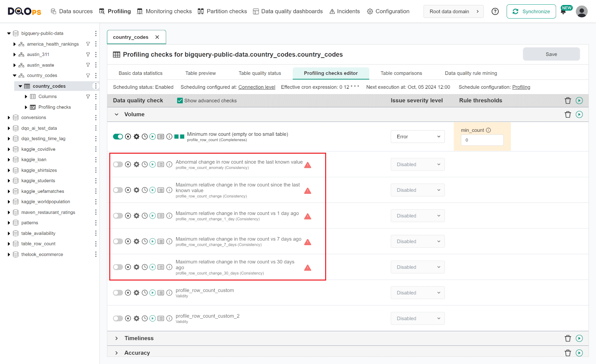Switch to the Table quality status tab
This screenshot has width=596, height=364.
(x=260, y=73)
